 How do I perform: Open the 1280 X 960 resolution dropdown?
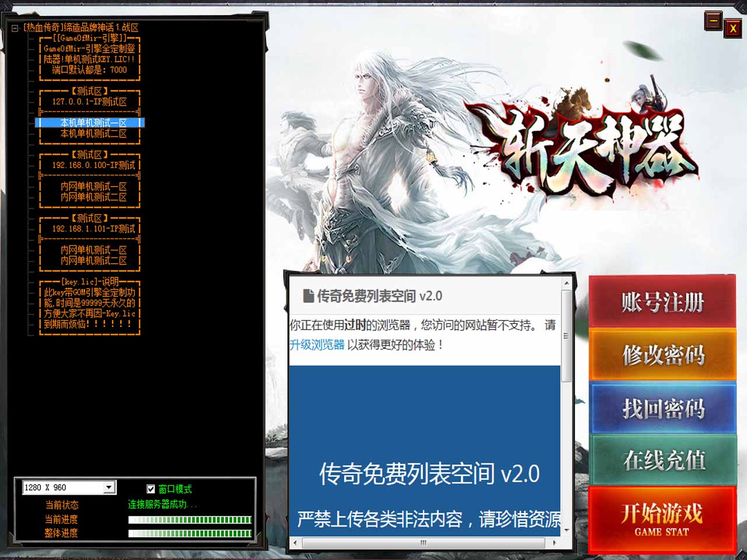pyautogui.click(x=109, y=488)
